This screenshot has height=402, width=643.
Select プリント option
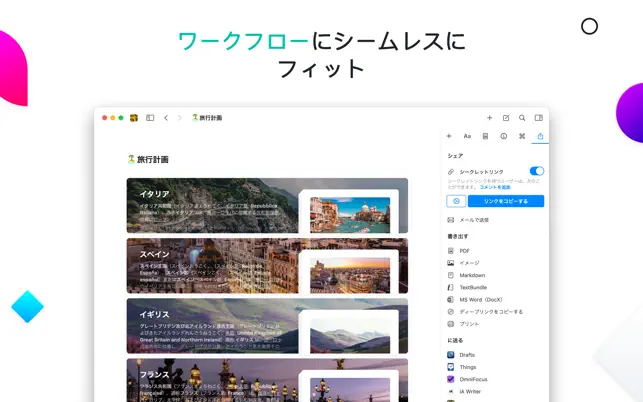point(469,324)
